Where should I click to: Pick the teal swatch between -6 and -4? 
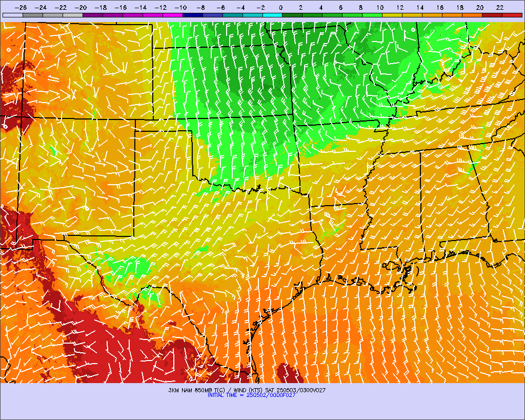click(x=232, y=15)
